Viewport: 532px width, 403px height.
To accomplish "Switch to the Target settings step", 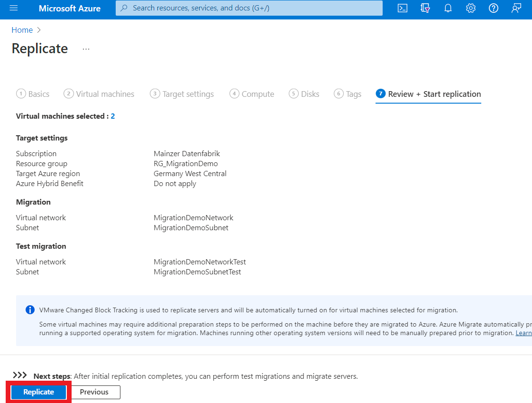I will (182, 94).
